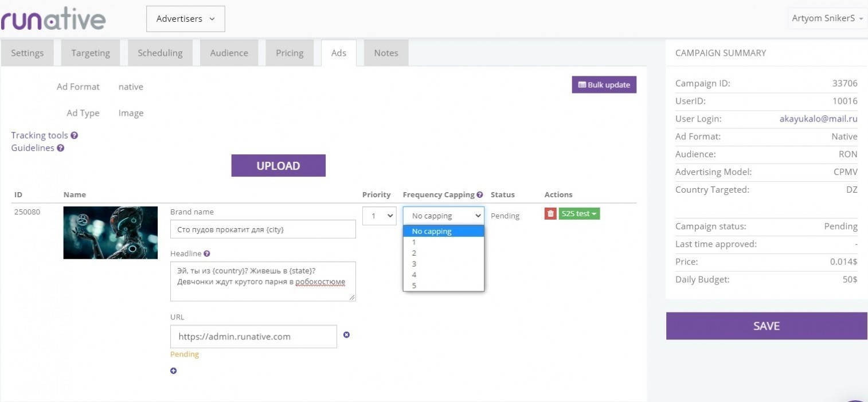Switch to the Audience tab
868x402 pixels.
(x=229, y=53)
